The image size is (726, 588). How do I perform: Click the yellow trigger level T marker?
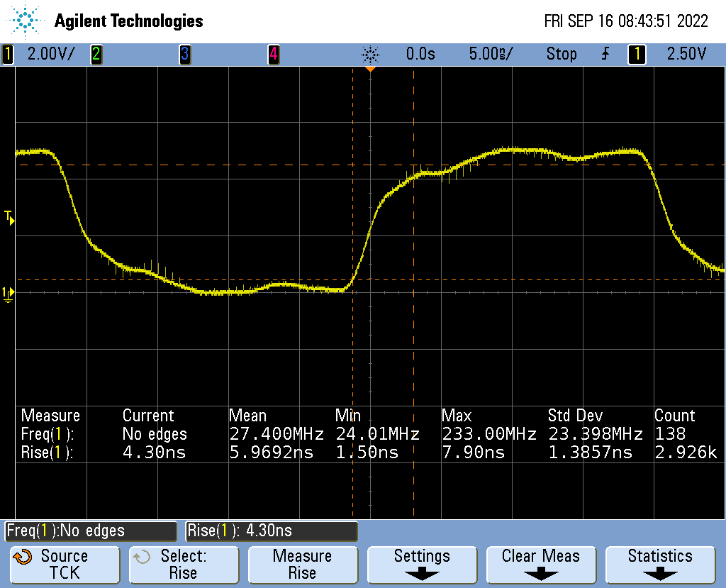(x=9, y=217)
